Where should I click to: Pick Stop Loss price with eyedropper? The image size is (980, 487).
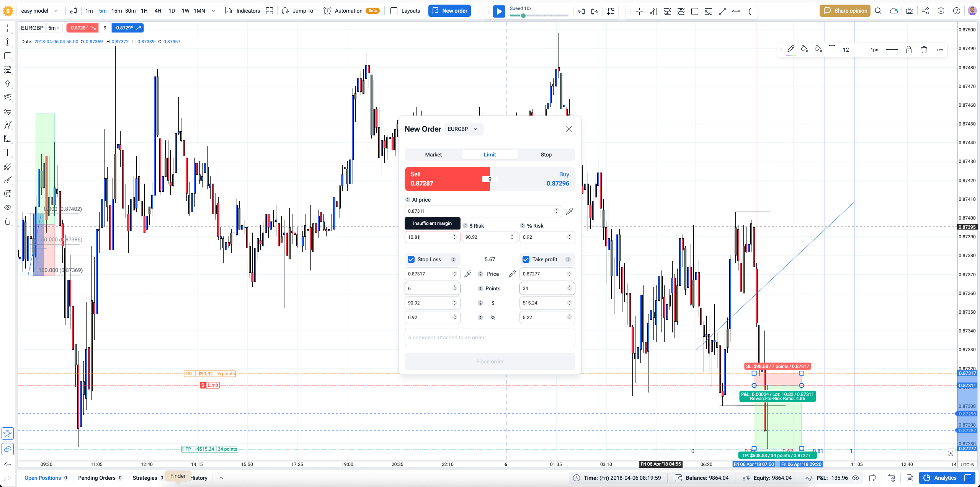(x=468, y=274)
